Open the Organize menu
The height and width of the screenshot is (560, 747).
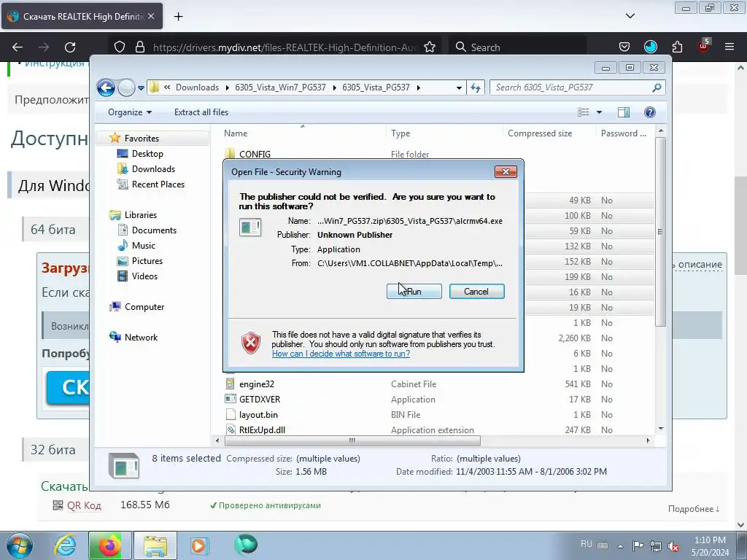pos(130,112)
